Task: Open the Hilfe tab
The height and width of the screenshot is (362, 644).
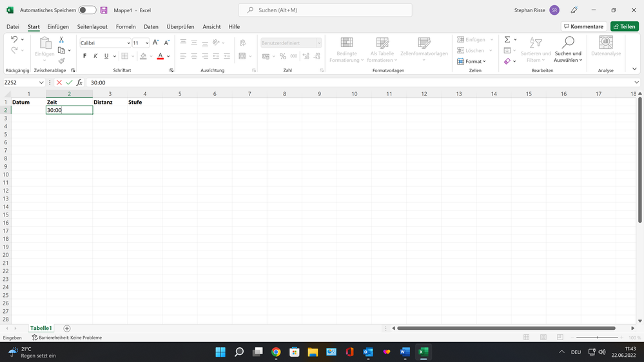Action: pyautogui.click(x=234, y=26)
